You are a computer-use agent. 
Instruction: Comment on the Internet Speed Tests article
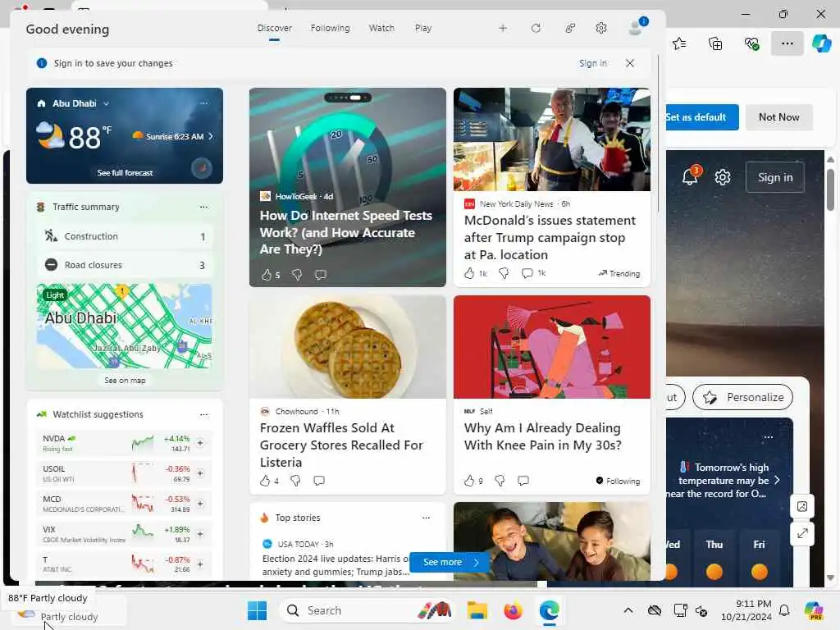coord(321,275)
